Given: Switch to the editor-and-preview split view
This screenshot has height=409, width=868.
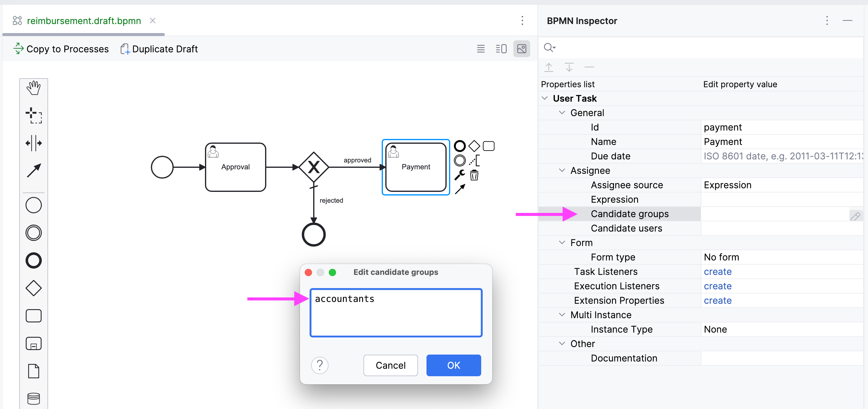Looking at the screenshot, I should (x=501, y=49).
